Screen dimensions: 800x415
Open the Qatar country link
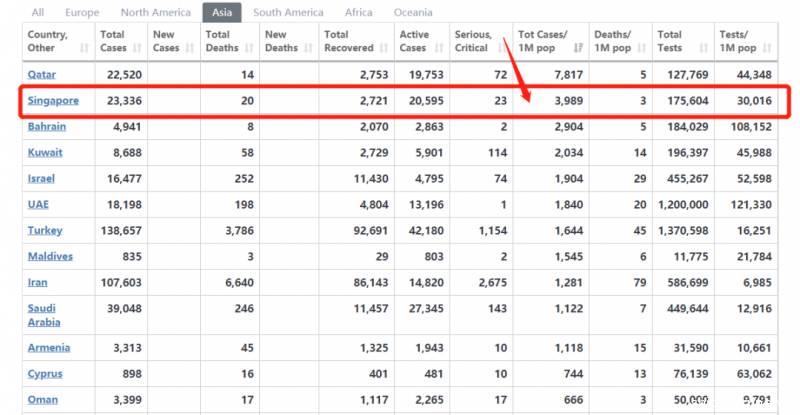point(43,75)
